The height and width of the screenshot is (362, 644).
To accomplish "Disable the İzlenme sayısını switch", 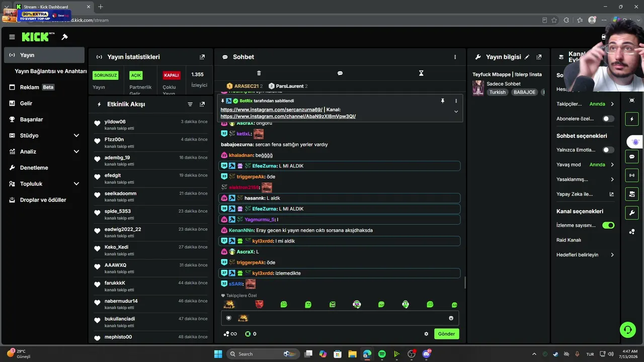I will coord(608,225).
